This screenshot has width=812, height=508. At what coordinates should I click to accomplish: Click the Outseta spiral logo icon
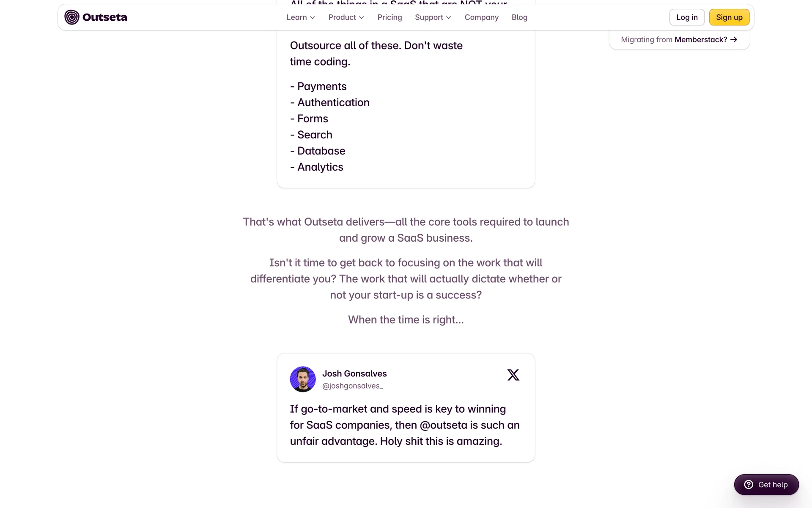[72, 17]
